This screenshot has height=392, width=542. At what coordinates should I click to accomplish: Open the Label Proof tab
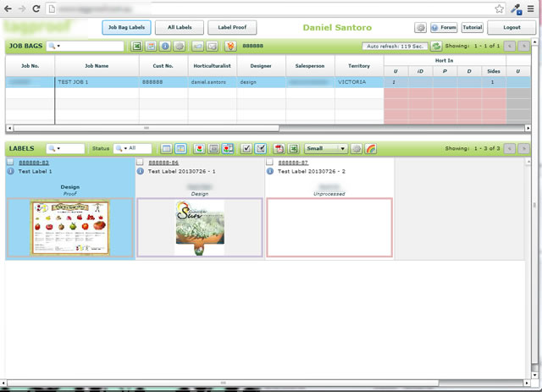click(232, 28)
